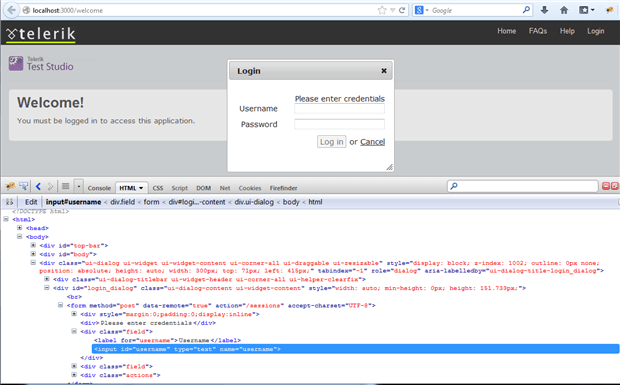The height and width of the screenshot is (385, 620).
Task: Select div.field in the breadcrumb
Action: pyautogui.click(x=123, y=202)
